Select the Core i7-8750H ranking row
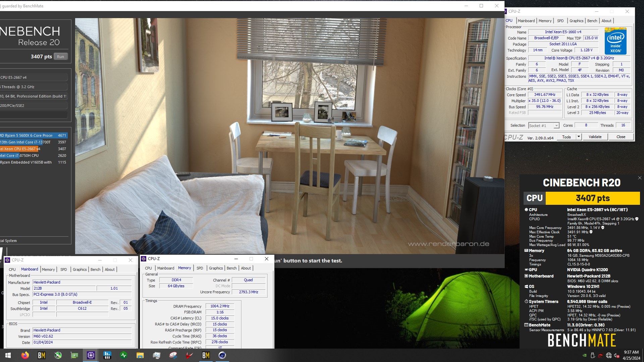 (34, 156)
